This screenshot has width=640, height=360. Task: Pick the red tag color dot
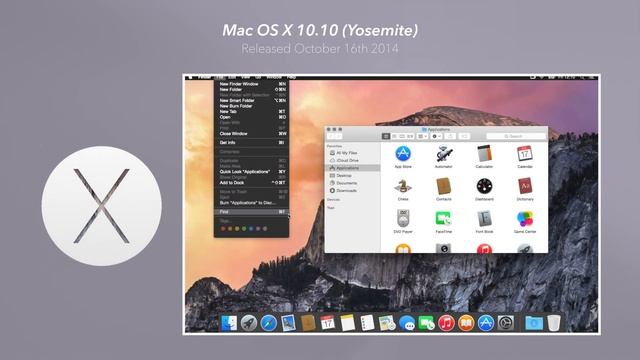point(223,229)
